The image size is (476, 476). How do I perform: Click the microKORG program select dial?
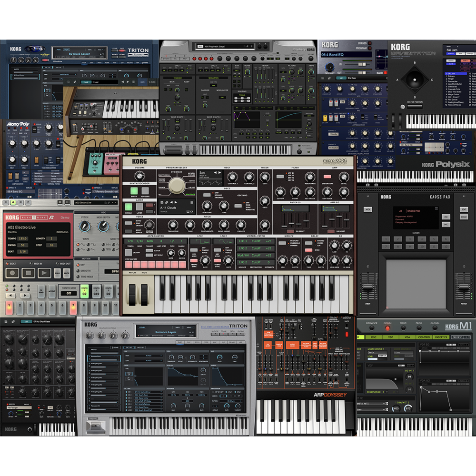click(177, 185)
